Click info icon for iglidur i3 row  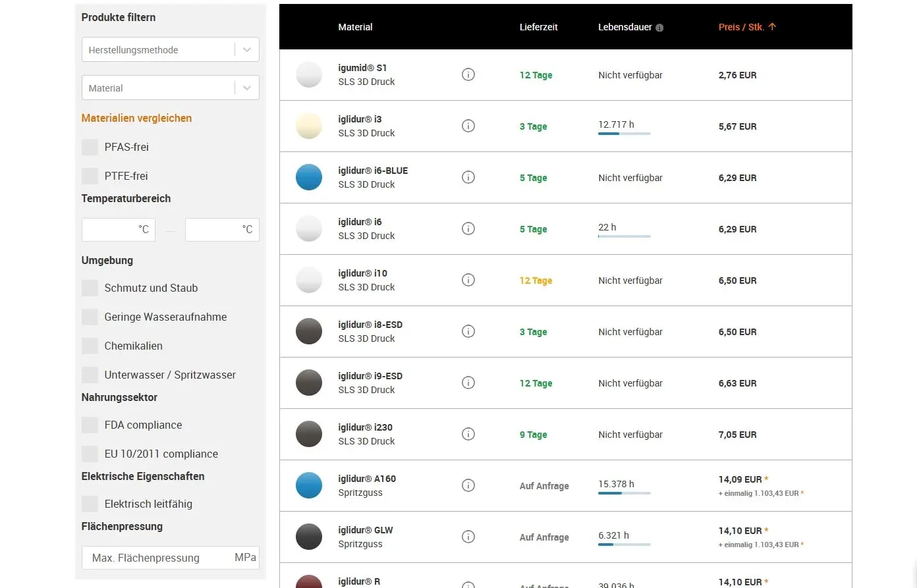468,126
